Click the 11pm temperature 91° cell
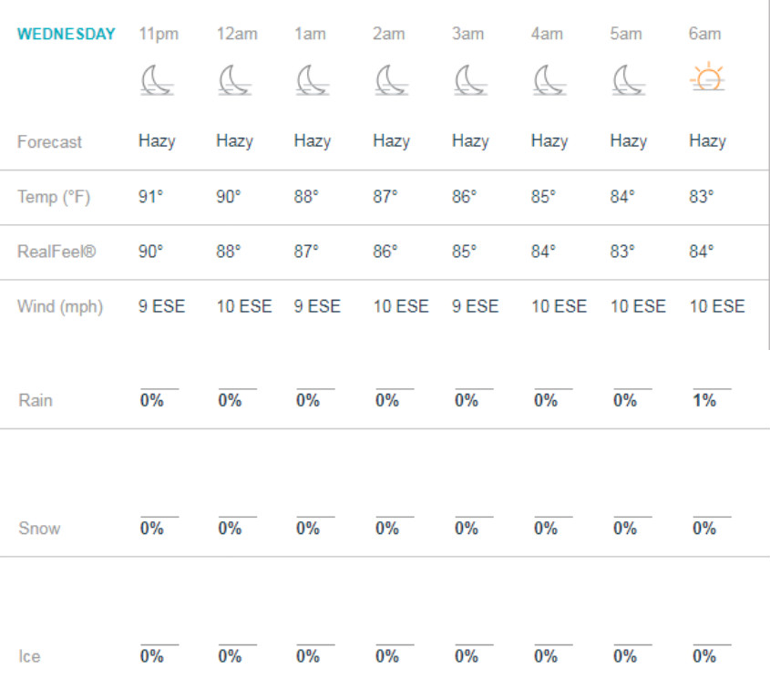The width and height of the screenshot is (770, 700). (150, 197)
